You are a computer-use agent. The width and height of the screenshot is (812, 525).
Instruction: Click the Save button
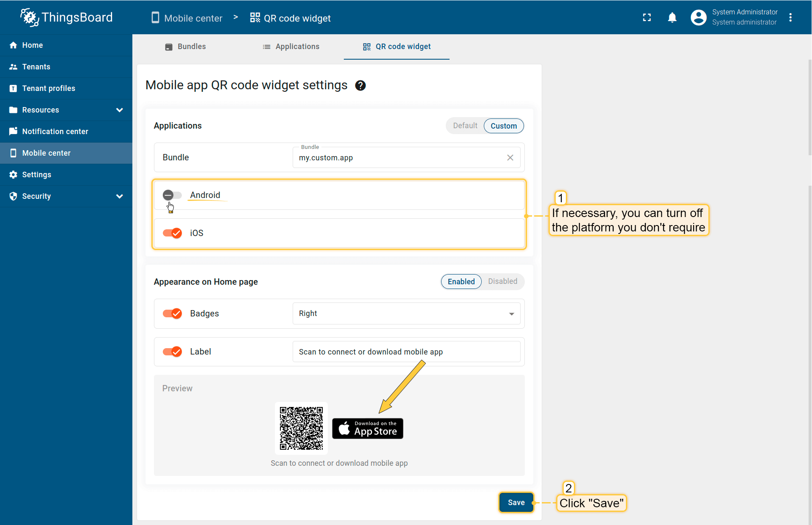516,502
